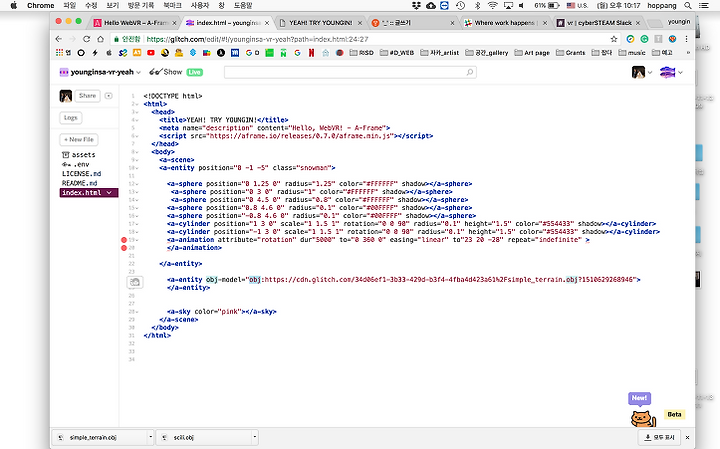The width and height of the screenshot is (720, 449).
Task: Click the Wi-Fi status icon
Action: (x=493, y=6)
